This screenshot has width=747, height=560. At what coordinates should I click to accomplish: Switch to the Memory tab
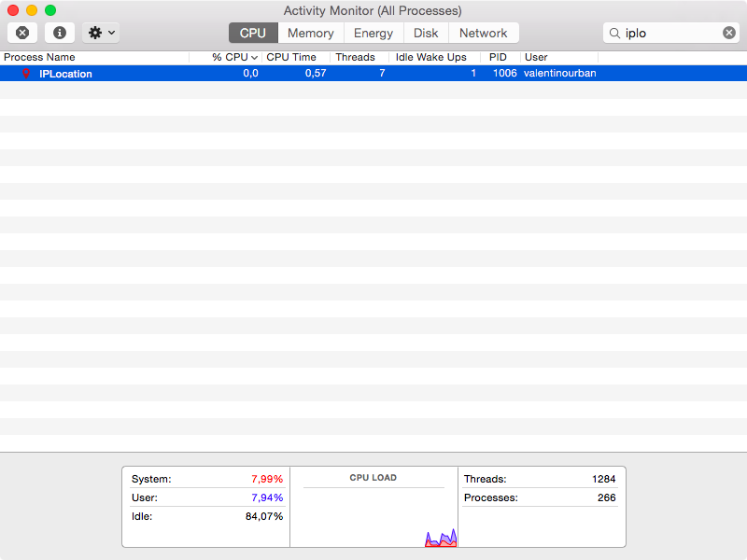(x=311, y=33)
